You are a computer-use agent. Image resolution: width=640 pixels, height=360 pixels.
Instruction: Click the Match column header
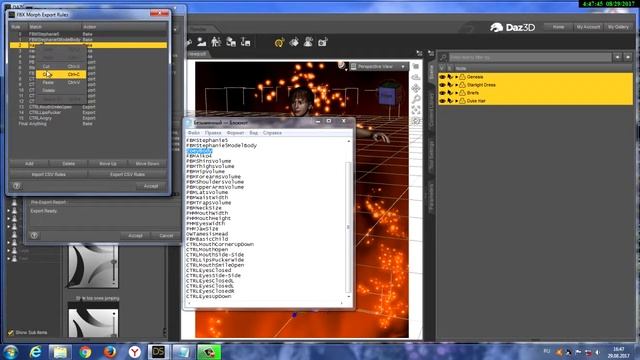tap(54, 27)
